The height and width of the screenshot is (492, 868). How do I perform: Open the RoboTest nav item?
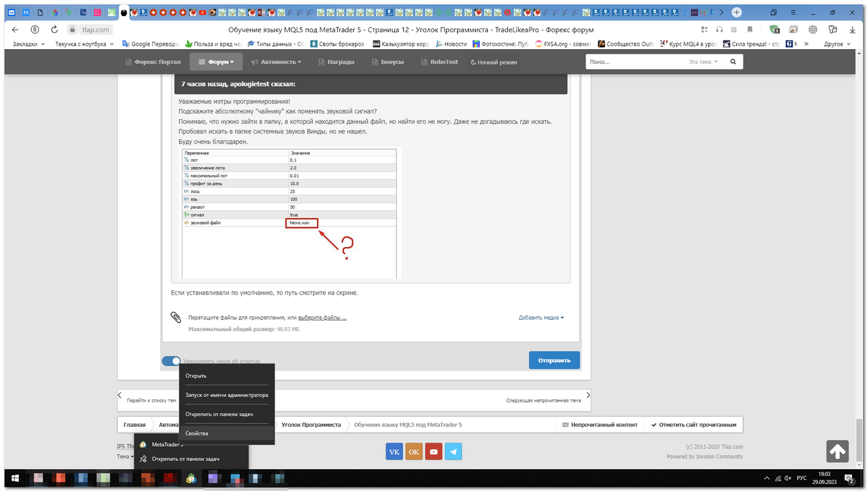tap(439, 62)
